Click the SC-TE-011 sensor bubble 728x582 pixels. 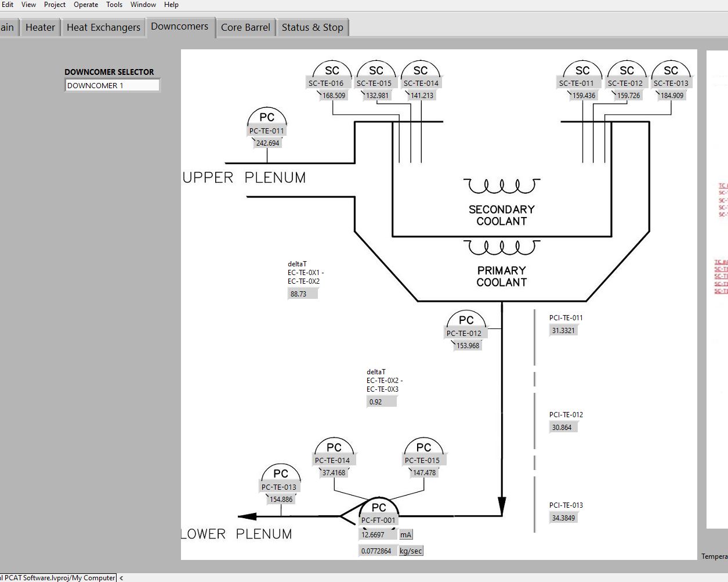[582, 71]
